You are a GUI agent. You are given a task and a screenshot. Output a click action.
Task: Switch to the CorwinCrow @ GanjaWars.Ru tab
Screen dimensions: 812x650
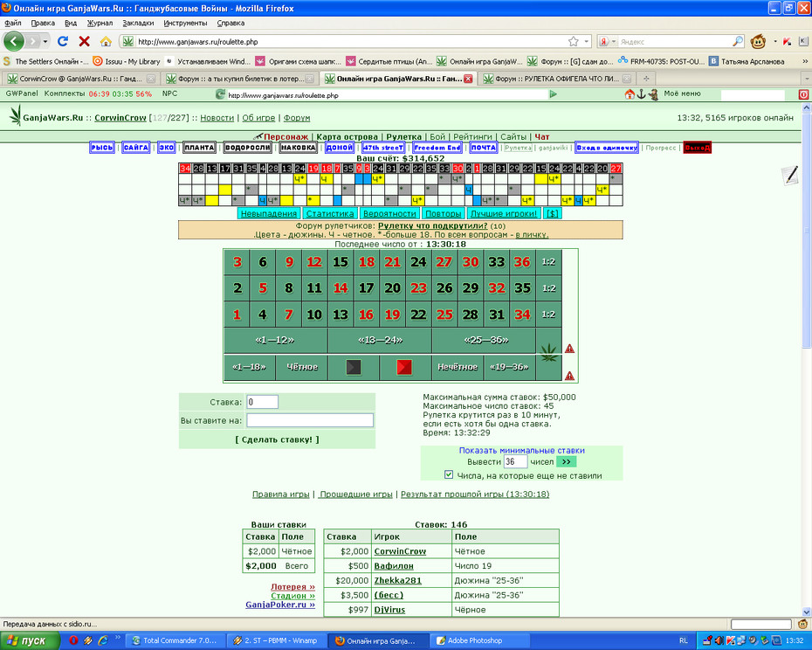click(x=80, y=79)
